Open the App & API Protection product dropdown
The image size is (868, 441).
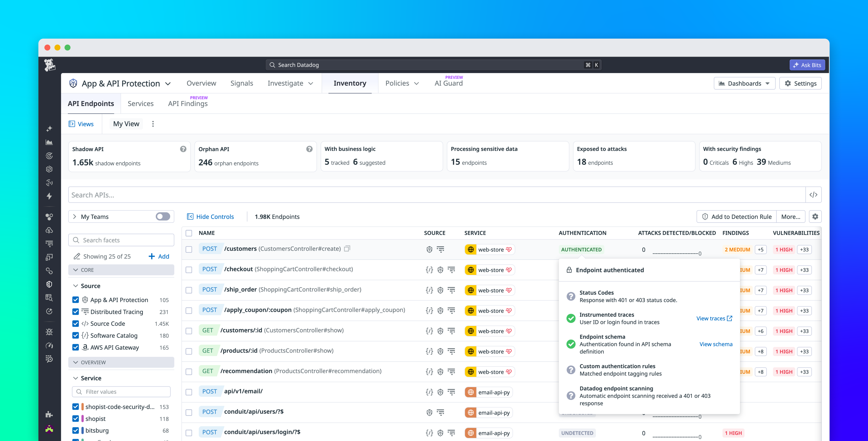tap(168, 84)
